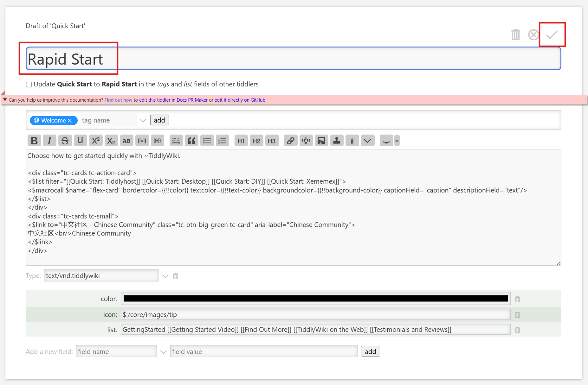Enable updating Quick Start references checkbox
The width and height of the screenshot is (588, 385).
pyautogui.click(x=29, y=85)
